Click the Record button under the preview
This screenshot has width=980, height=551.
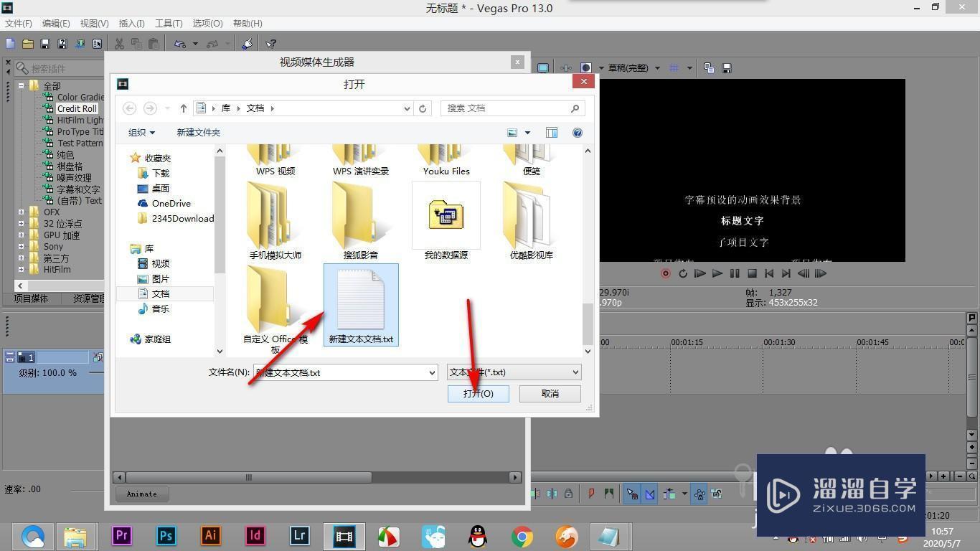[x=666, y=273]
